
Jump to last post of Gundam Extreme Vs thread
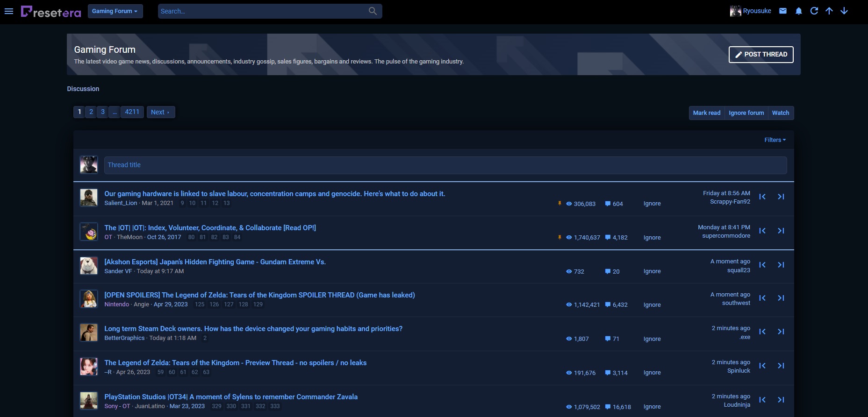(781, 265)
